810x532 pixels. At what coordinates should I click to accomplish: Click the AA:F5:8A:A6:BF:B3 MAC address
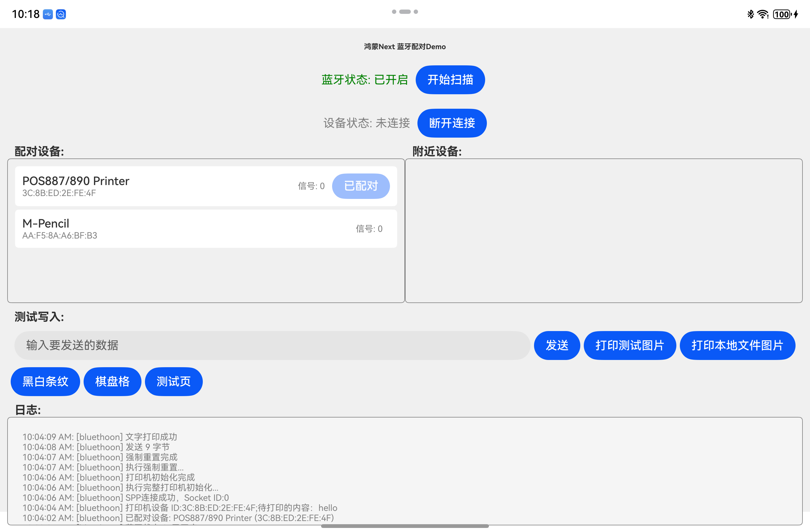pyautogui.click(x=60, y=235)
